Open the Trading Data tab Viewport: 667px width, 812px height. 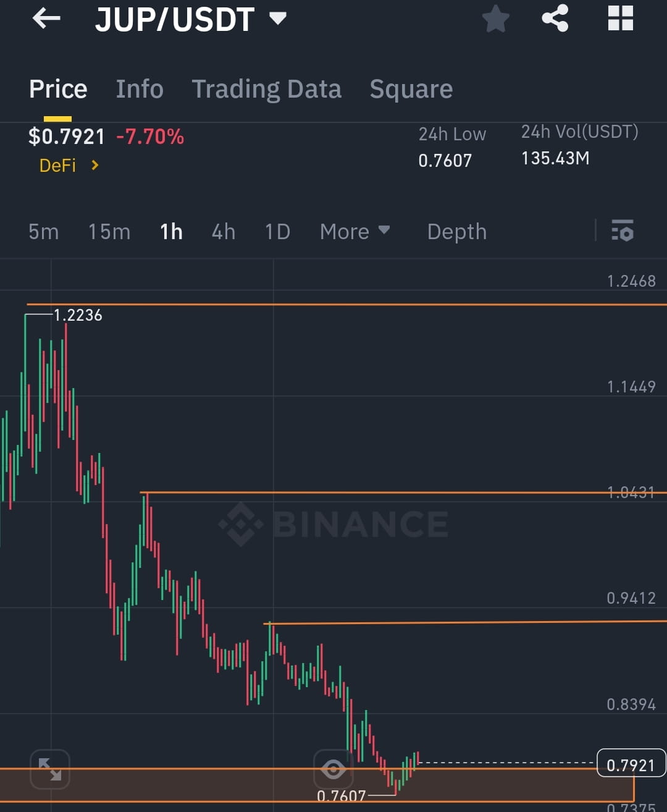[x=267, y=89]
